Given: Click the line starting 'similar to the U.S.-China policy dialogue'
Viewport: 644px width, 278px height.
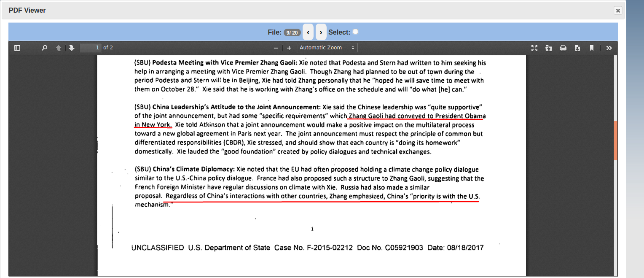Looking at the screenshot, I should 309,178.
